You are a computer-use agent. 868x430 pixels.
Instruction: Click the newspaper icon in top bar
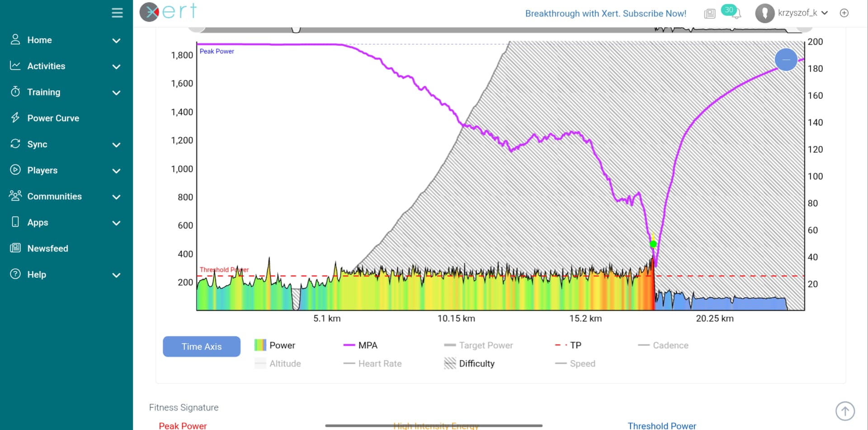pos(710,14)
